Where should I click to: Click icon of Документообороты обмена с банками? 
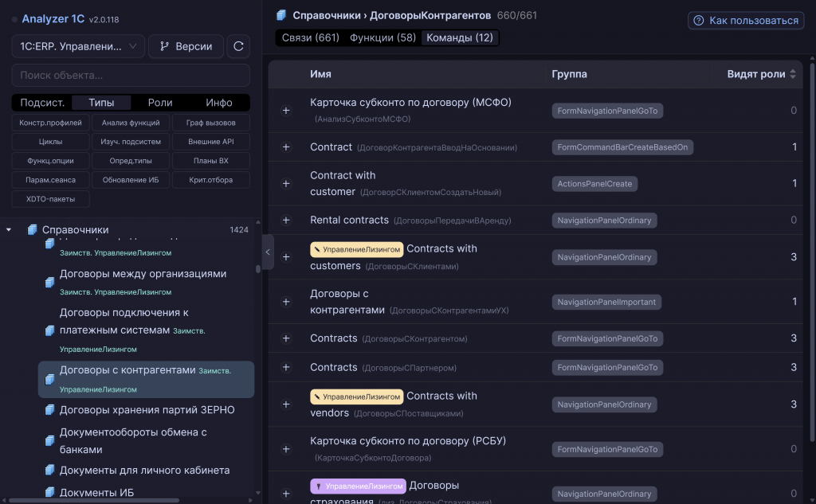pos(49,440)
